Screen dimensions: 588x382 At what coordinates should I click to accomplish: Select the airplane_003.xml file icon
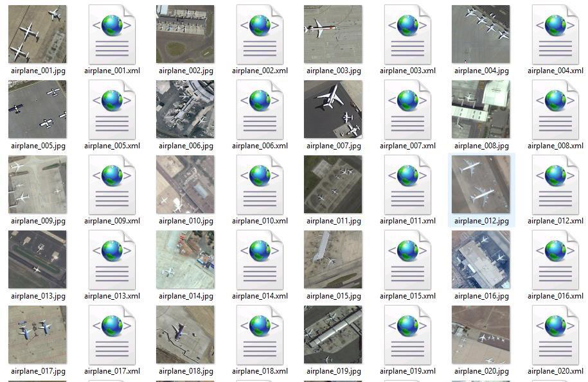(x=407, y=35)
